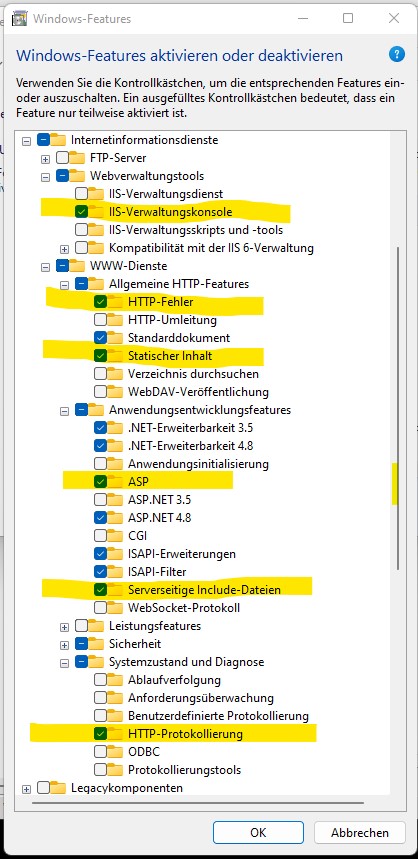
Task: Click the Legacykomponenten folder icon
Action: 59,788
